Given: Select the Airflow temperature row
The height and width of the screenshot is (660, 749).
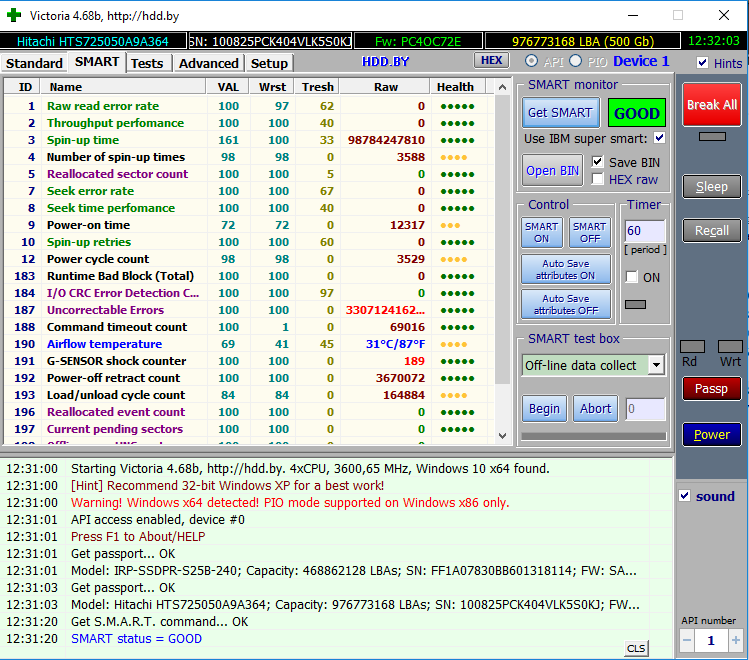Looking at the screenshot, I should click(x=248, y=344).
